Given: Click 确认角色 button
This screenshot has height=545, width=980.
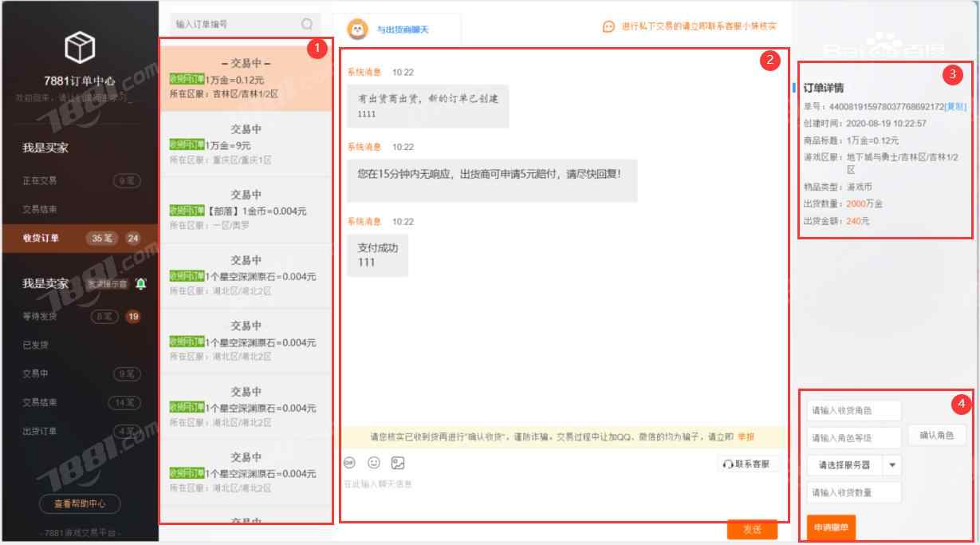Looking at the screenshot, I should pos(937,436).
